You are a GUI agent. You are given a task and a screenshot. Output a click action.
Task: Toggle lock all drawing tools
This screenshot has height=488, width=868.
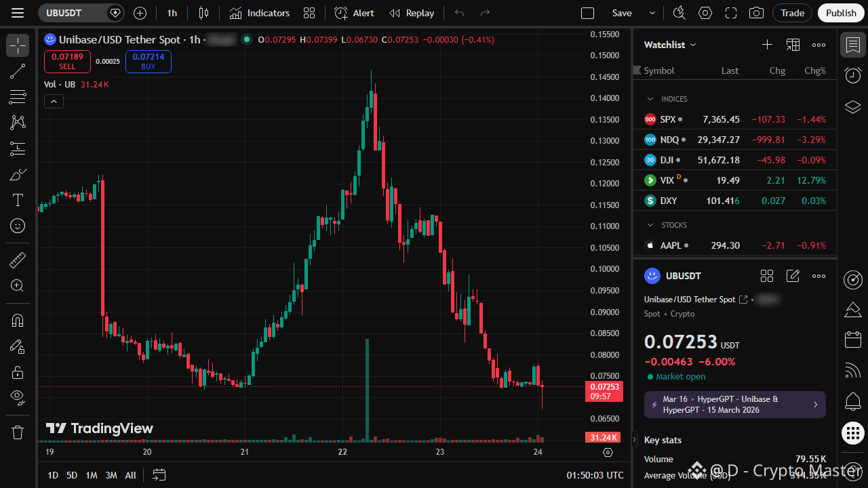[18, 372]
